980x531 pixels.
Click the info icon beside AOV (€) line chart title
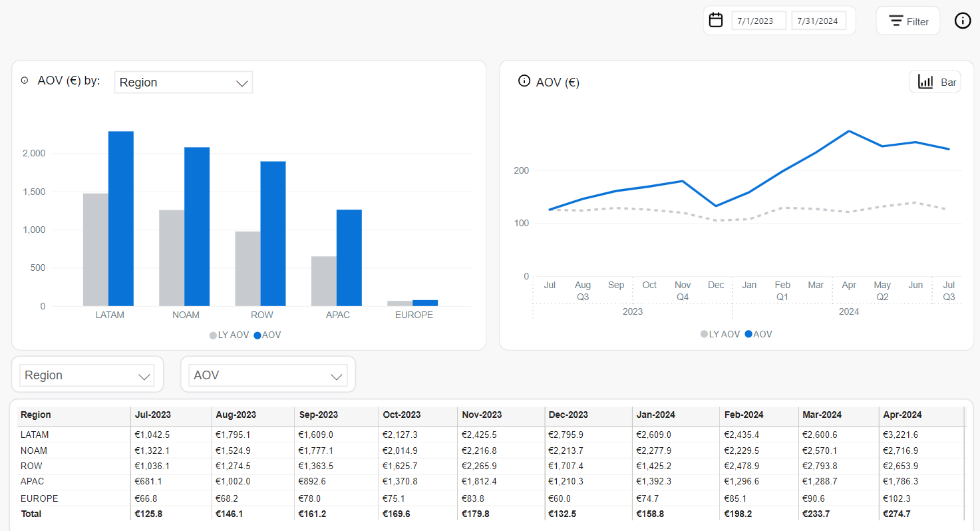click(524, 81)
